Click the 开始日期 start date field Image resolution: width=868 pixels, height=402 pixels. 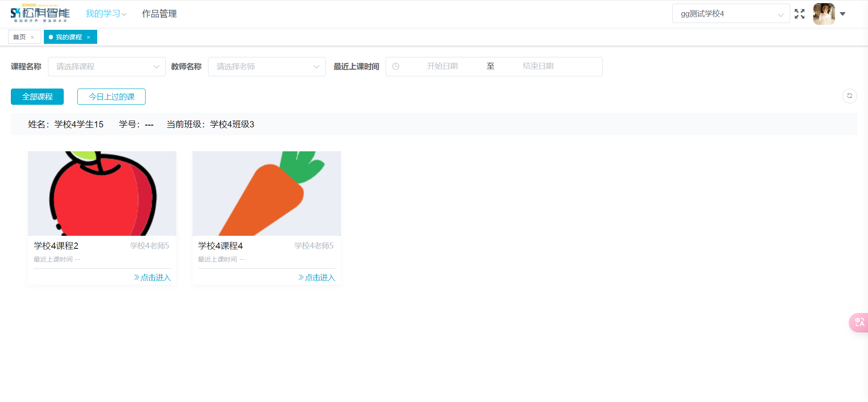(442, 66)
